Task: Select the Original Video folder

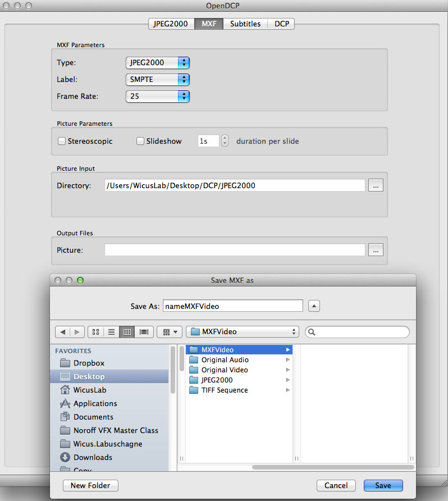Action: pos(239,370)
